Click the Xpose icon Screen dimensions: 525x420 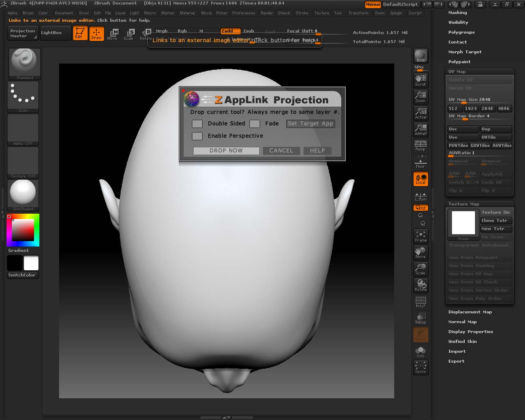420,367
